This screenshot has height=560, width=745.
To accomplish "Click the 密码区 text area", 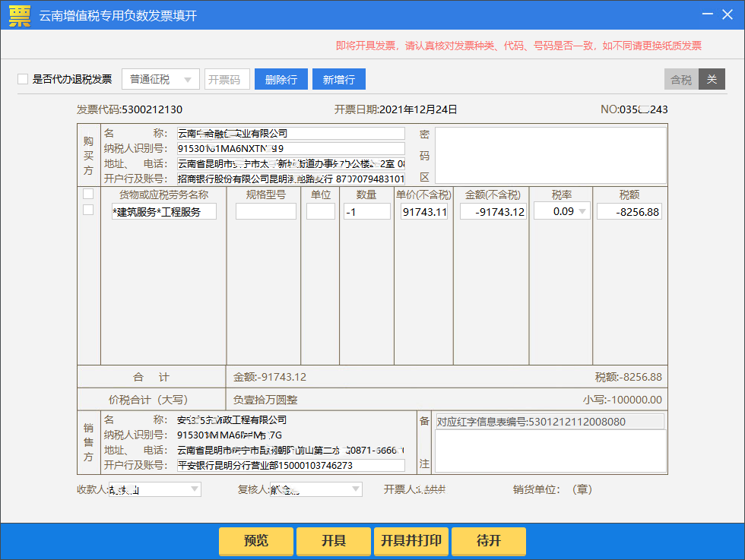I will pos(550,155).
